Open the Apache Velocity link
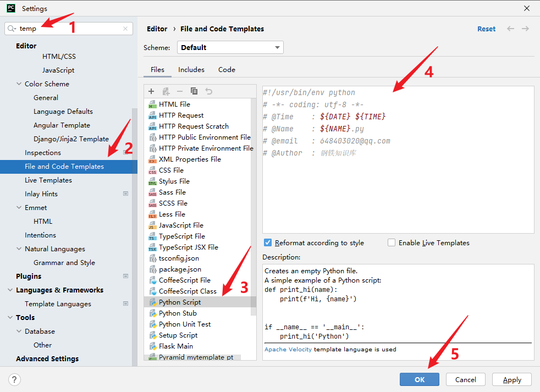 tap(288, 349)
